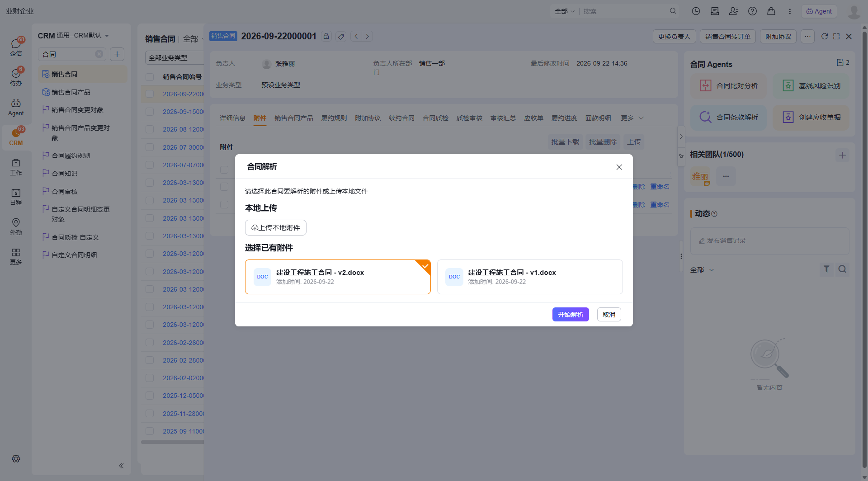Open the 待办 to-do sidebar icon
Viewport: 868px width, 481px height.
point(16,77)
